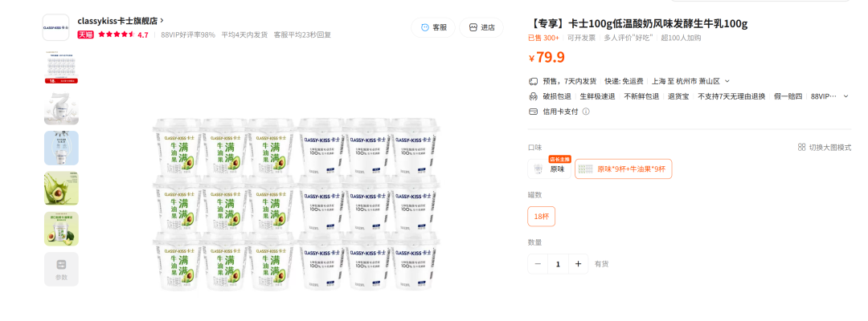The width and height of the screenshot is (868, 321).
Task: Click the 天猫 Tmall badge
Action: (85, 35)
